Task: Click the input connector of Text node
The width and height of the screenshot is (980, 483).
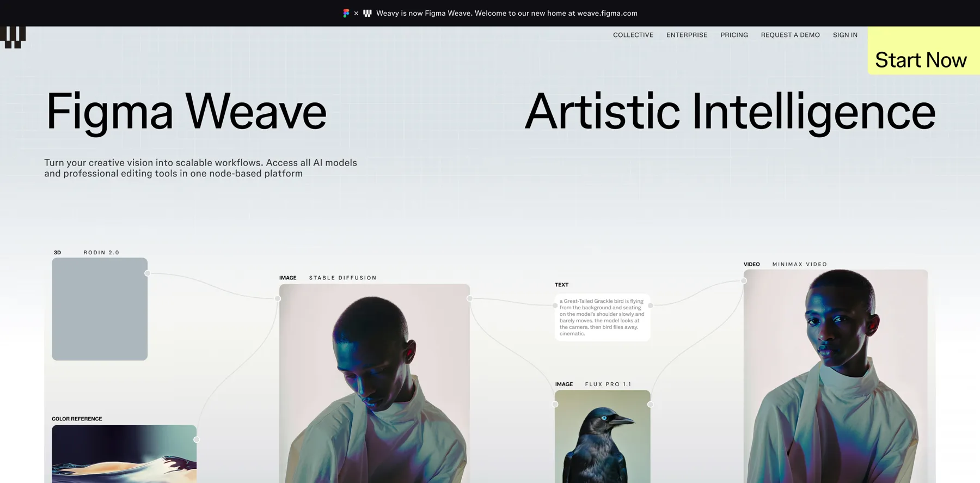Action: tap(555, 305)
